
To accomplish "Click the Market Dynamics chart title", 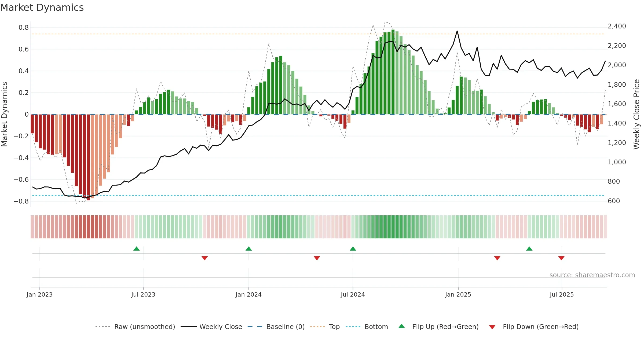I will [x=42, y=8].
